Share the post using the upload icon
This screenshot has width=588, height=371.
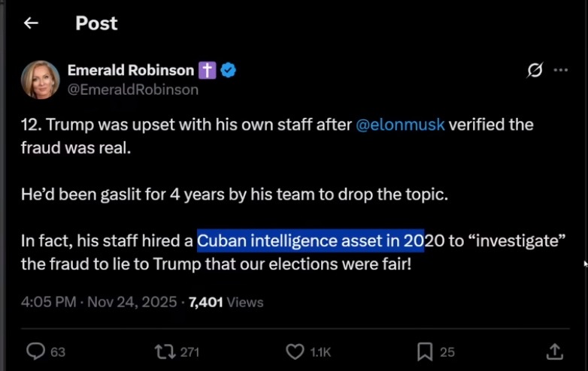554,351
